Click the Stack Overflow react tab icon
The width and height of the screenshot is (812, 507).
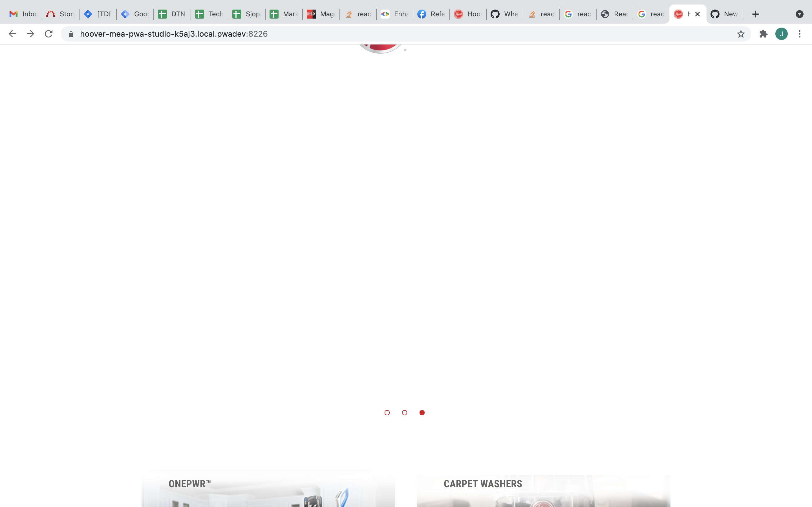pos(349,14)
